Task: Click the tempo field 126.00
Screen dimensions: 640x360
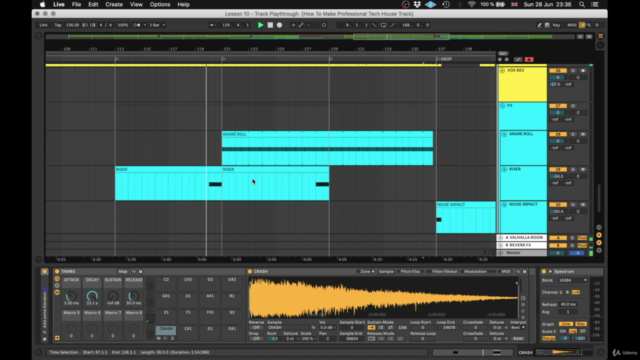Action: pyautogui.click(x=72, y=25)
